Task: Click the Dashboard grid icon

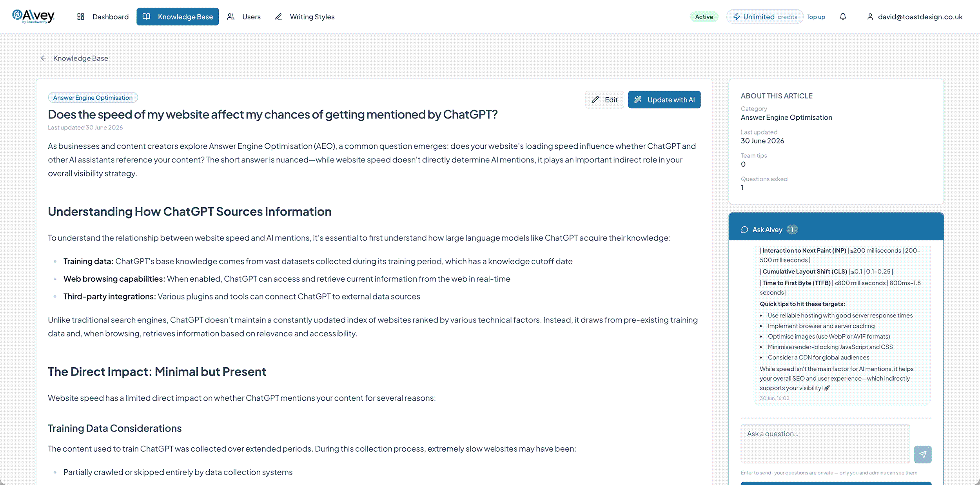Action: [x=81, y=16]
